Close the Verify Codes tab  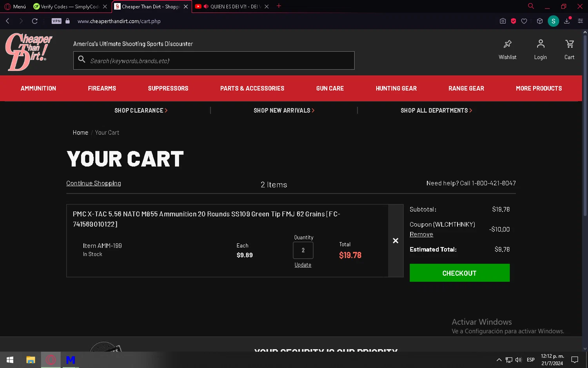(x=105, y=7)
